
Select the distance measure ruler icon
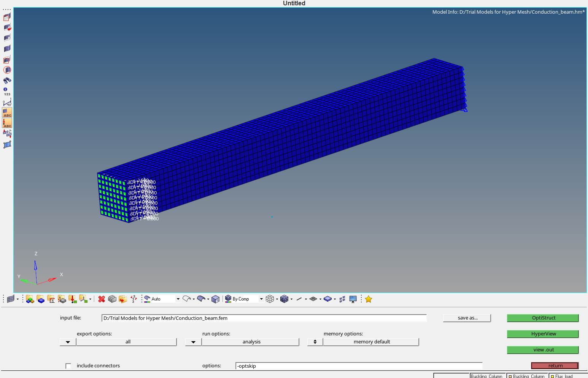tap(7, 103)
